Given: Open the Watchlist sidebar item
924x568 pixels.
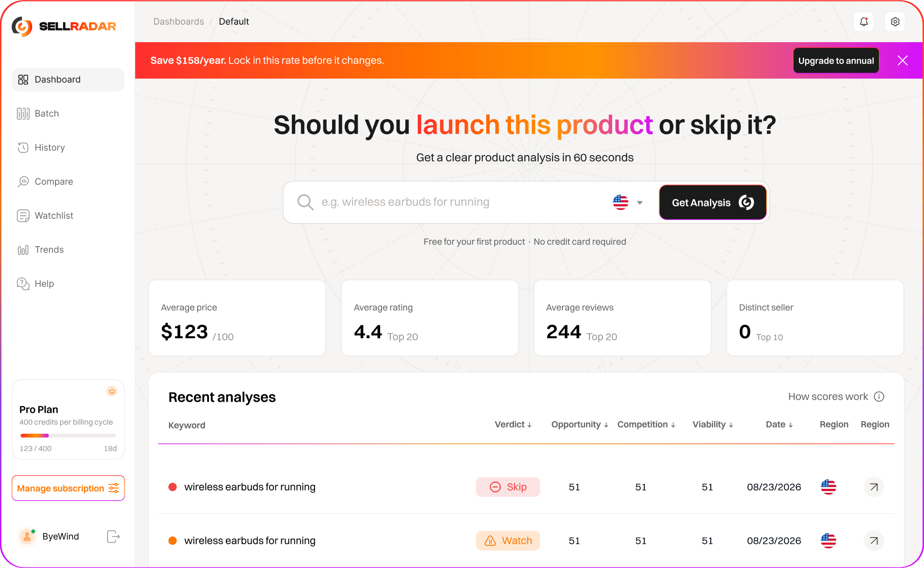Looking at the screenshot, I should [68, 216].
